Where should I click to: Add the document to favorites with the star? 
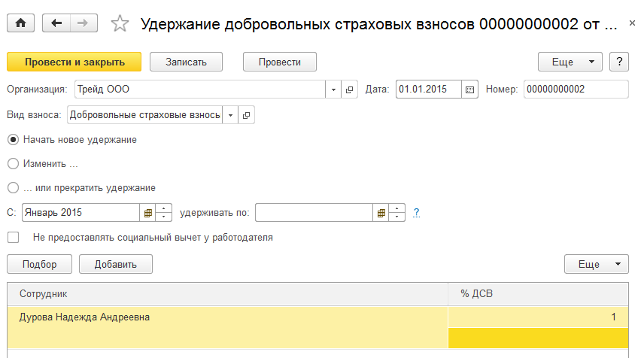[120, 24]
